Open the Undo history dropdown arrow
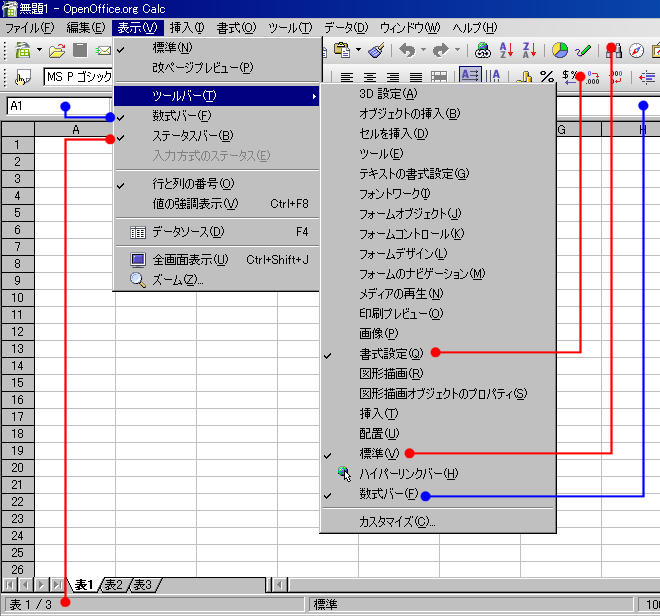This screenshot has width=660, height=616. point(423,50)
